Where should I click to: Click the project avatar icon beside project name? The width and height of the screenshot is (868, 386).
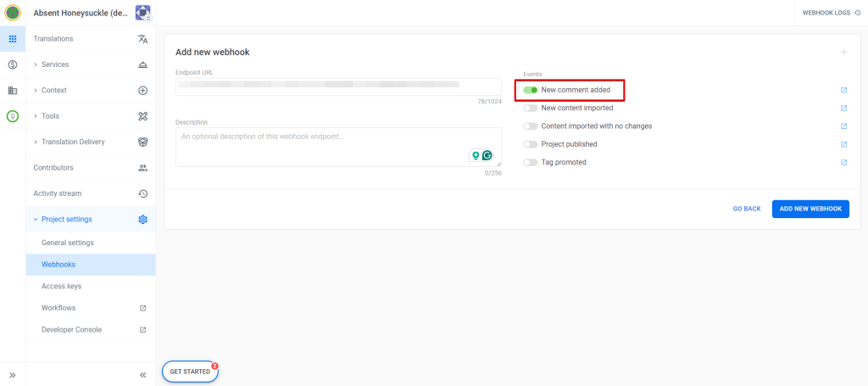143,13
